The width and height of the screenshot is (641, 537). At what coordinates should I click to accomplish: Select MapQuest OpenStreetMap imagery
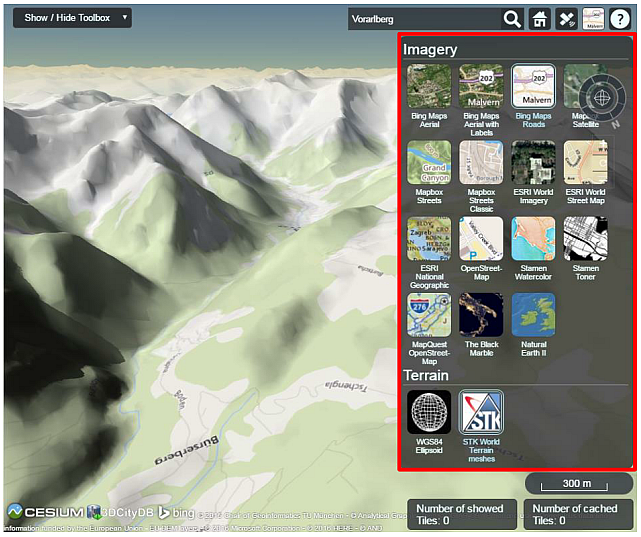pos(429,315)
